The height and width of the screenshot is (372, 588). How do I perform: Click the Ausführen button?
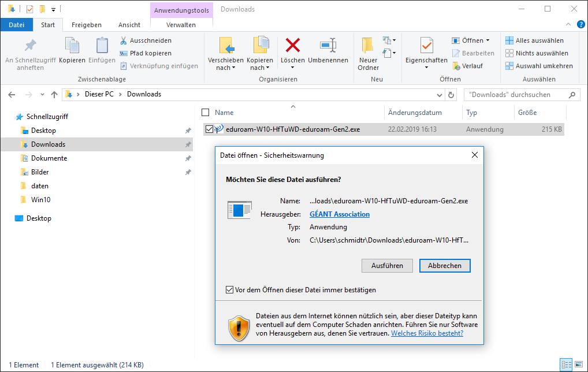click(x=387, y=266)
